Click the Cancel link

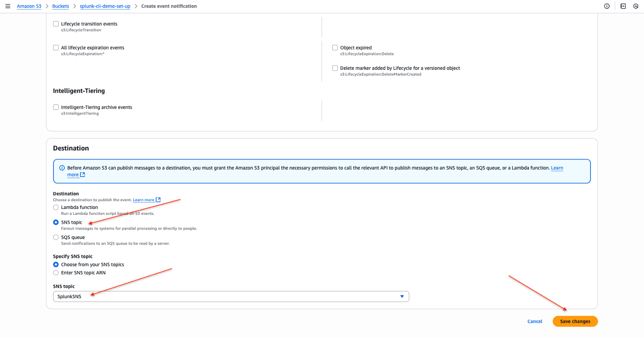(534, 322)
